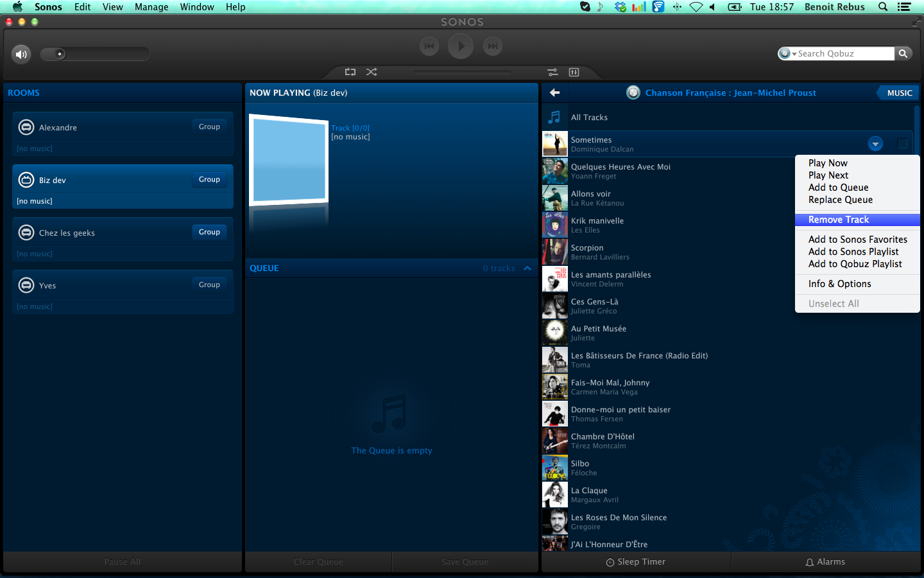Click the next track button
924x578 pixels.
pyautogui.click(x=492, y=46)
